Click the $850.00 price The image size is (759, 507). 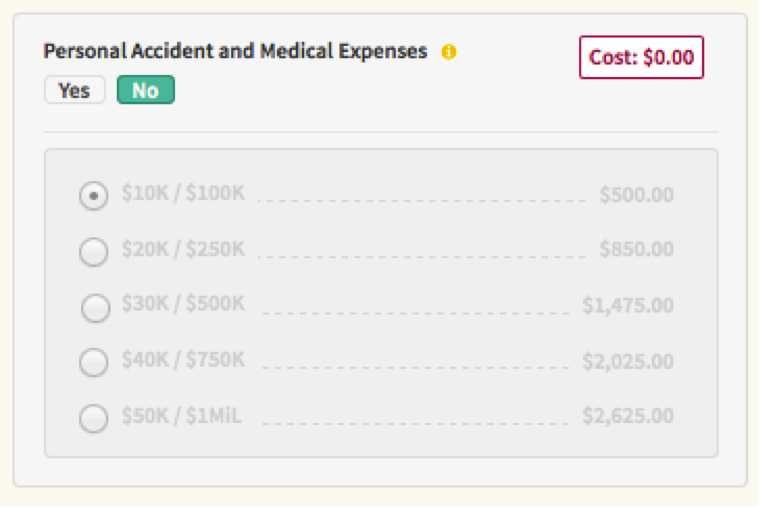point(636,250)
